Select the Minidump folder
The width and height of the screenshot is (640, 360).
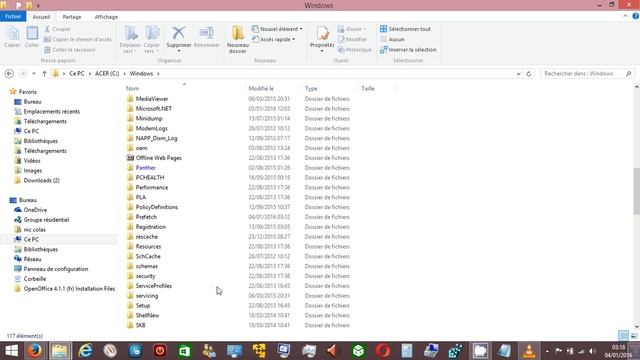(x=149, y=118)
